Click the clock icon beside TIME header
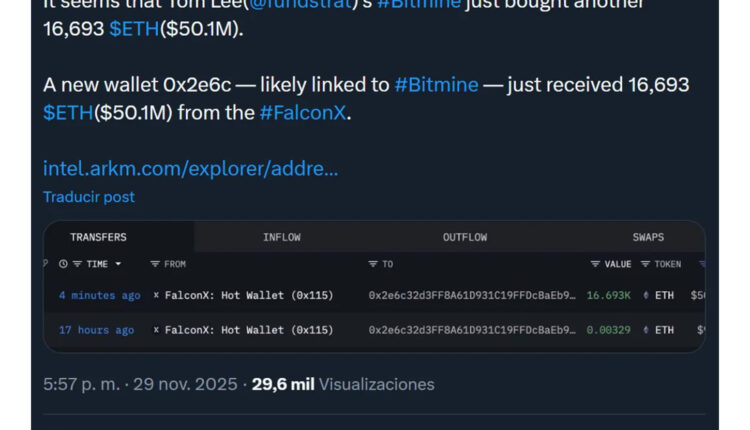 click(x=64, y=264)
